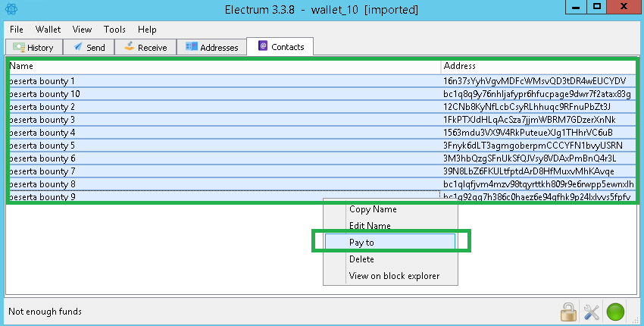
Task: Open the File menu
Action: pyautogui.click(x=17, y=30)
